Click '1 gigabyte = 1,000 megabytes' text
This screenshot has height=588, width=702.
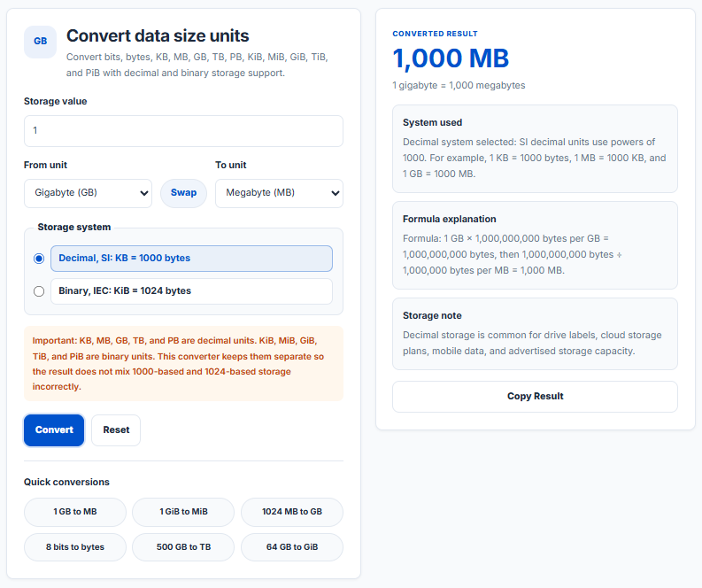tap(459, 86)
